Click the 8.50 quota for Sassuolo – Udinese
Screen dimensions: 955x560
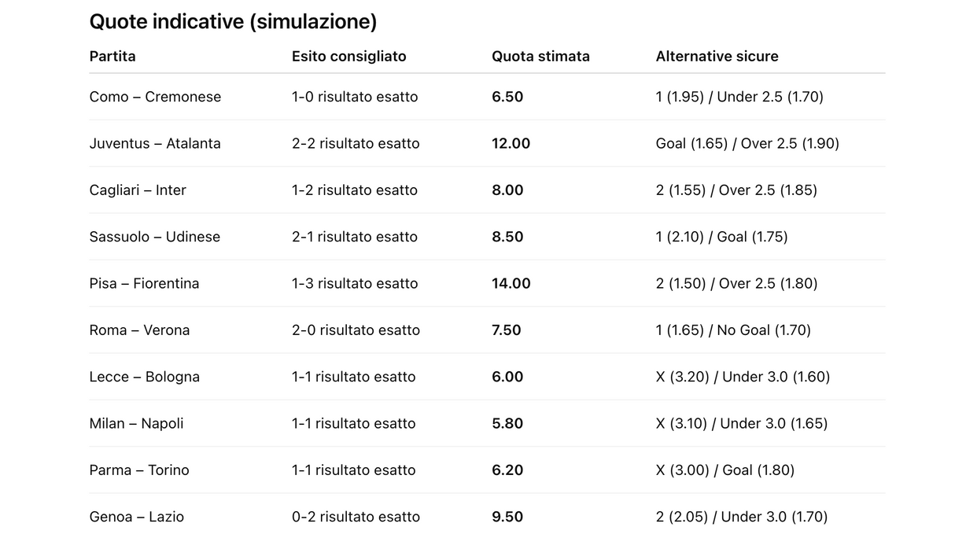pos(507,237)
